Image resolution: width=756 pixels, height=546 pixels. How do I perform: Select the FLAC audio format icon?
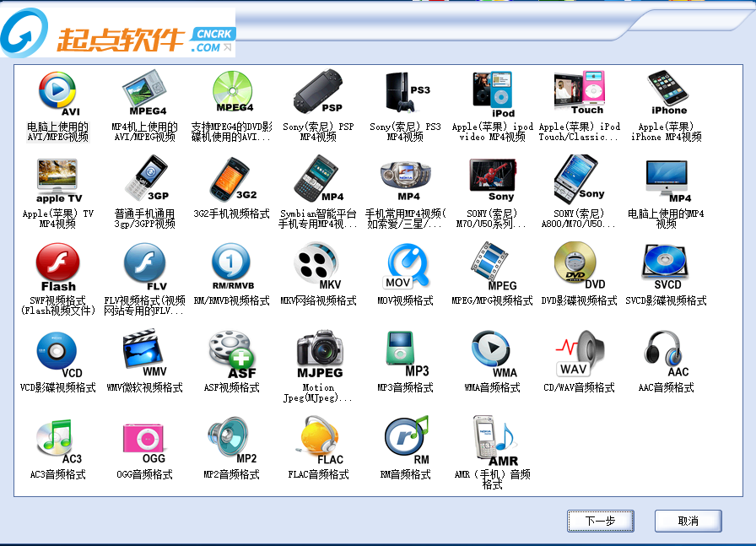(x=318, y=440)
